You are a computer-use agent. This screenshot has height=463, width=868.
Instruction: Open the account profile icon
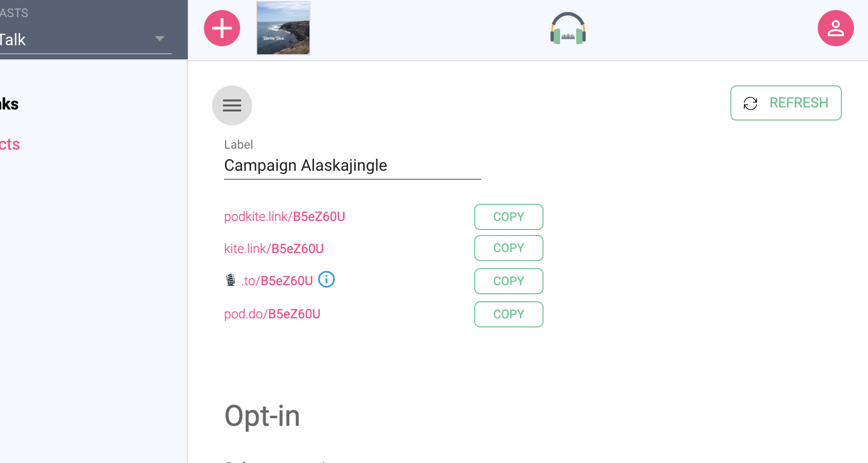coord(835,28)
